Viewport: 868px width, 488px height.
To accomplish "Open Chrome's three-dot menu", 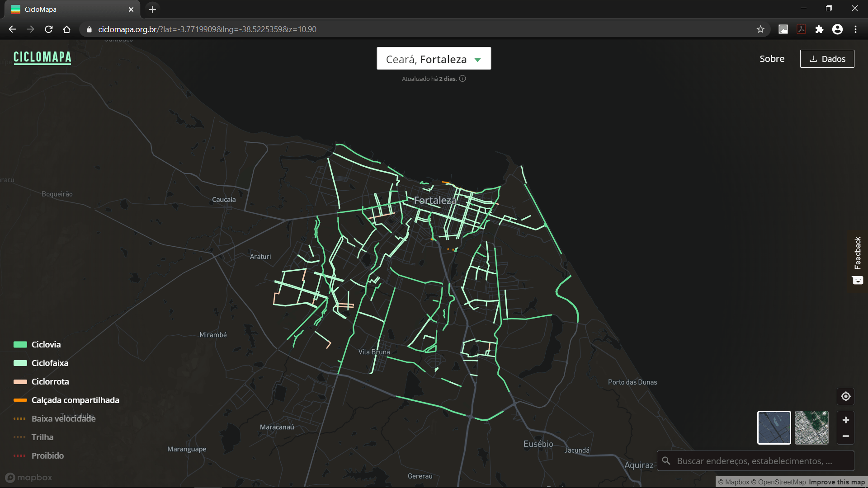I will click(x=855, y=29).
